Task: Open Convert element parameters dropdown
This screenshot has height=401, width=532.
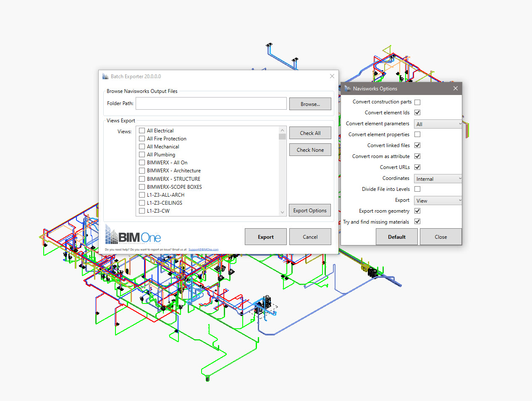Action: 438,124
